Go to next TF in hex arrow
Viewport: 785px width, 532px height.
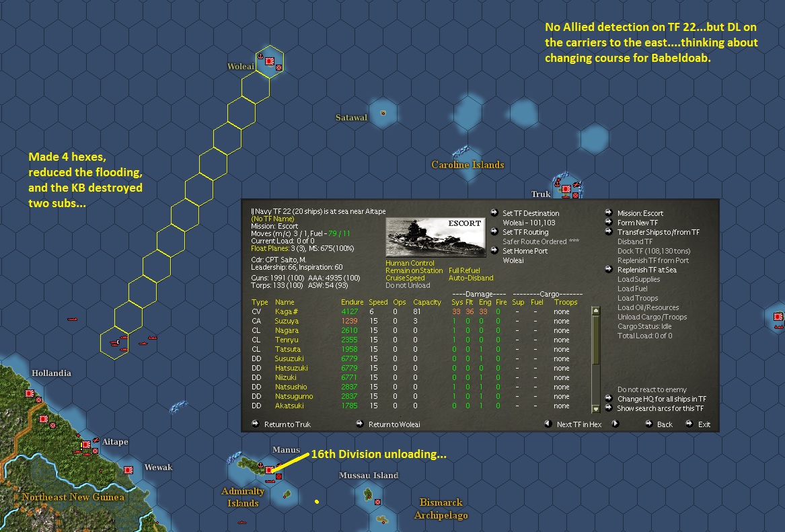tap(615, 424)
